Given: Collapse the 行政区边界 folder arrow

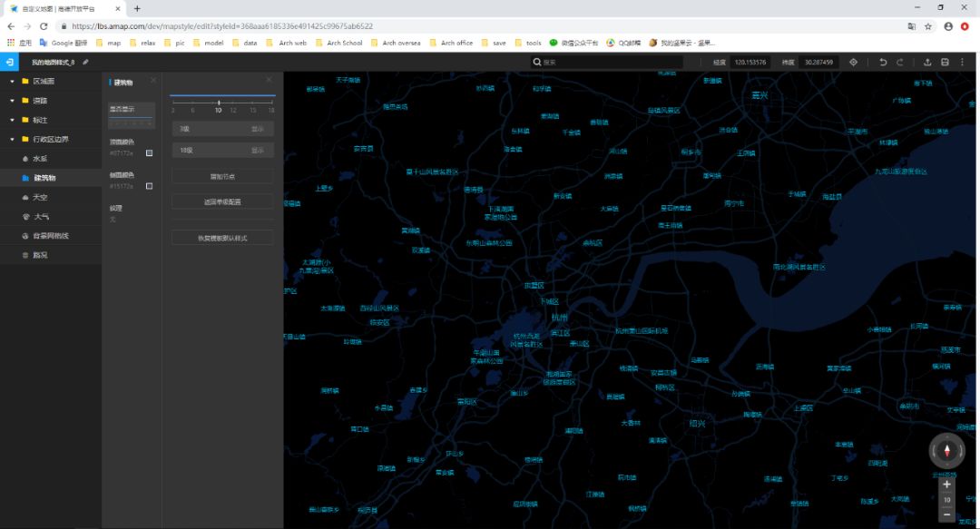Looking at the screenshot, I should tap(12, 140).
